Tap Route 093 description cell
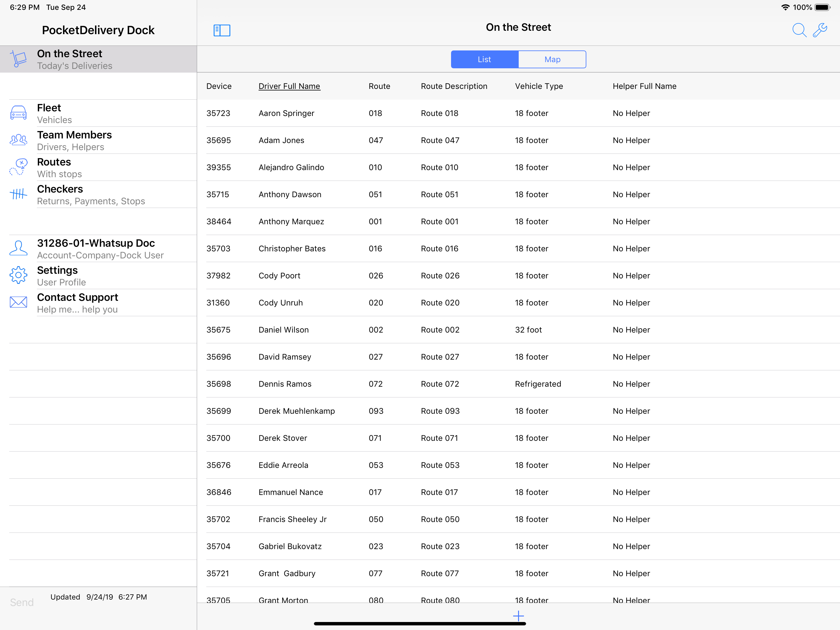 click(440, 411)
